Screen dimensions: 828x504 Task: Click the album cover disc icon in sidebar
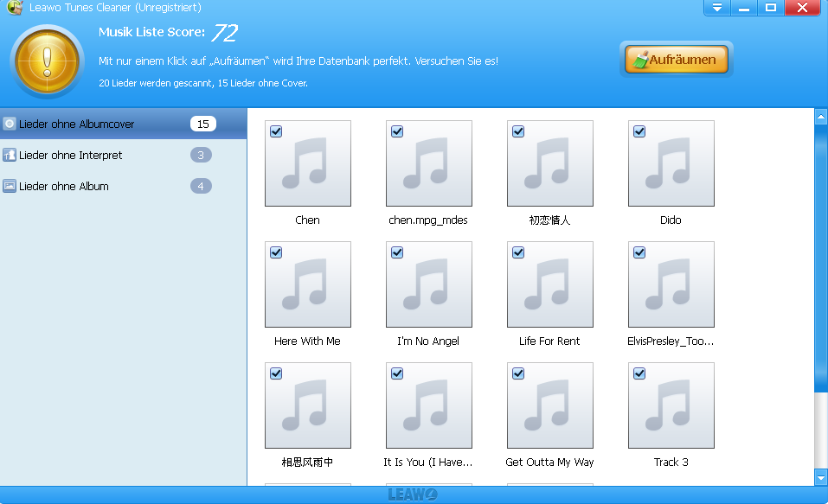[x=9, y=124]
